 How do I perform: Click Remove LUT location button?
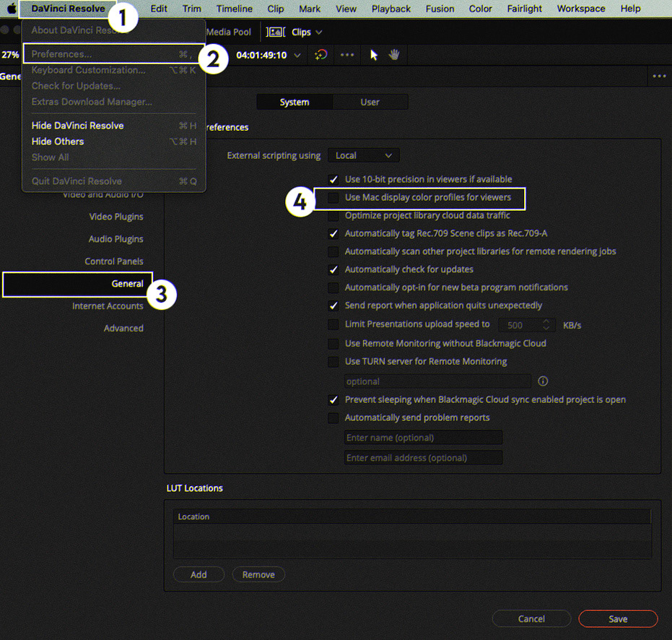coord(258,574)
